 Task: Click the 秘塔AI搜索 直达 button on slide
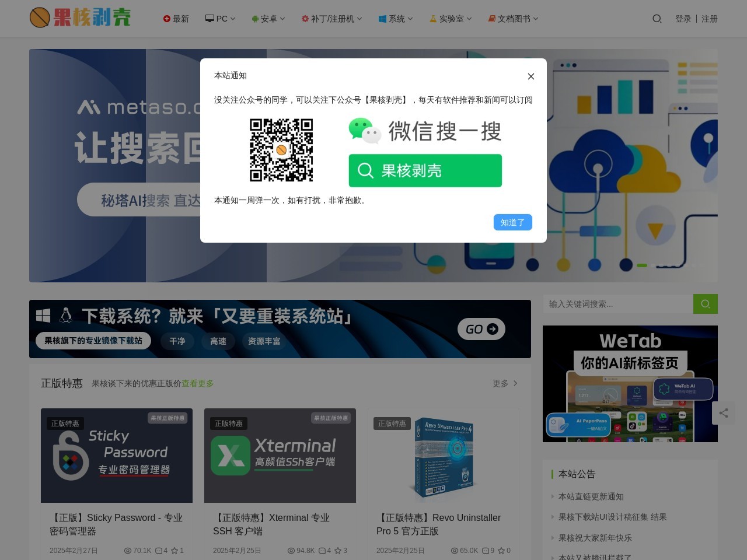coord(139,200)
